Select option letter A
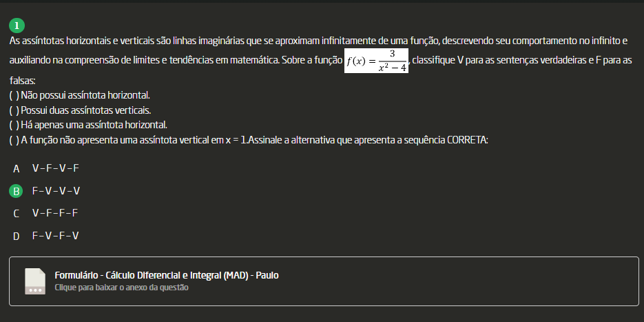The image size is (644, 322). [16, 168]
